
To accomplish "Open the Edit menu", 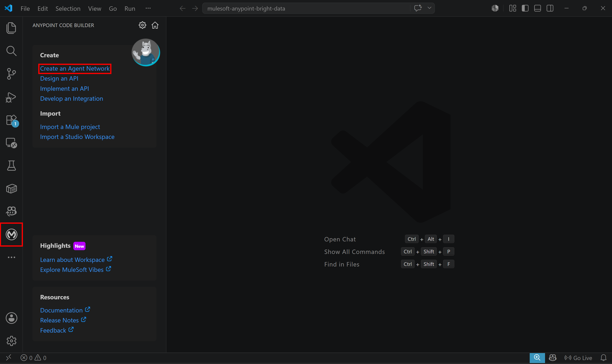I will [43, 9].
